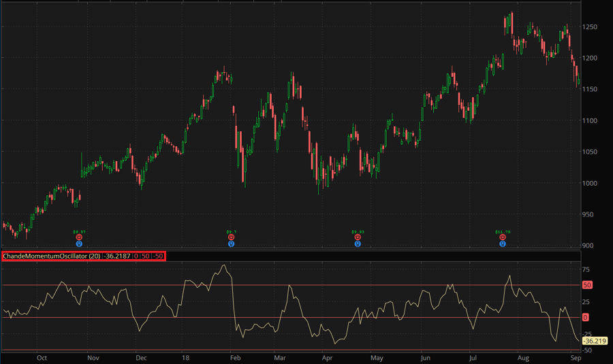Click the Oct label on time axis
Screen dimensions: 613x364
42,357
